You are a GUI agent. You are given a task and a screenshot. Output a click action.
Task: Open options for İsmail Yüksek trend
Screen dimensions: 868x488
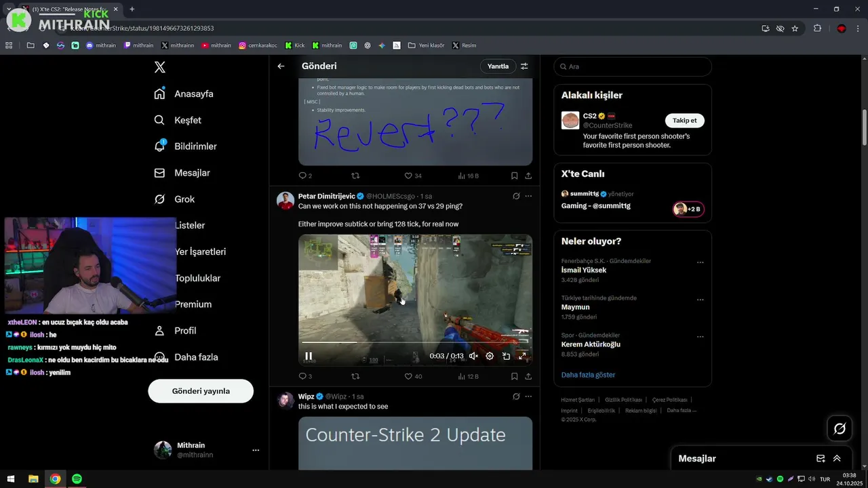coord(700,263)
